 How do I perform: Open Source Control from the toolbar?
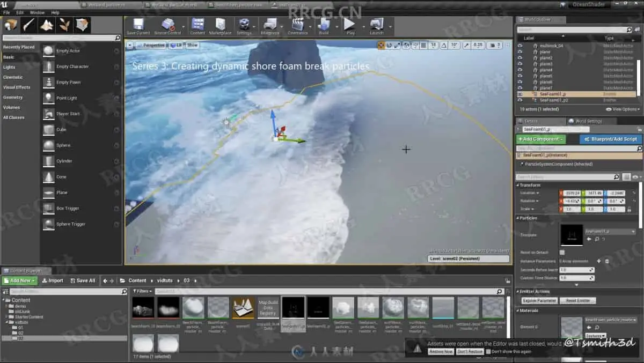tap(167, 26)
